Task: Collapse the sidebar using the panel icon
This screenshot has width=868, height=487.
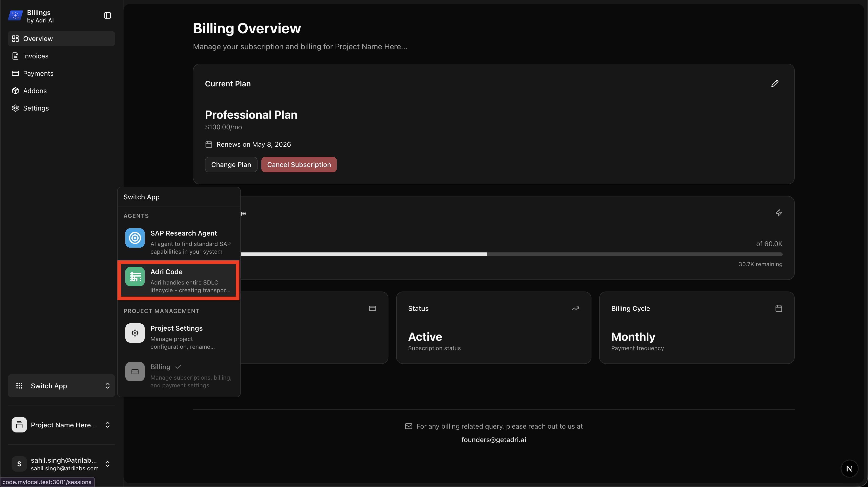Action: (x=107, y=15)
